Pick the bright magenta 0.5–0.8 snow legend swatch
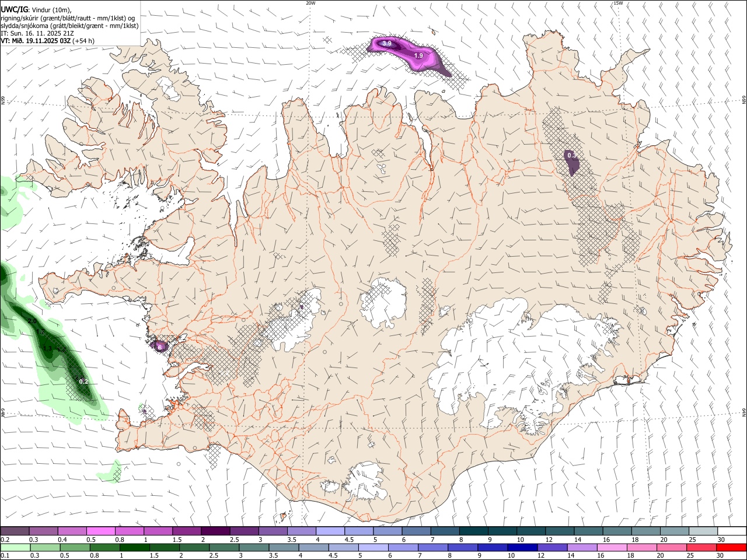The height and width of the screenshot is (560, 747). (100, 531)
